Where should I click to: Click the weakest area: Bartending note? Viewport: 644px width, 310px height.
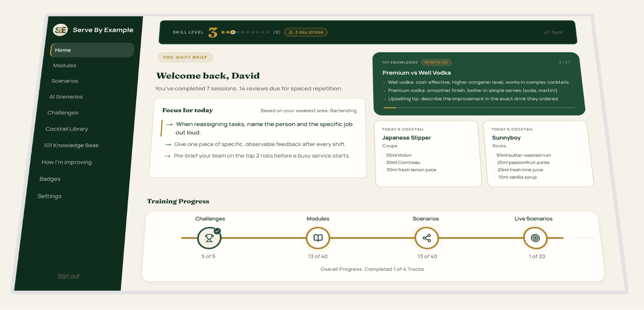coord(309,111)
